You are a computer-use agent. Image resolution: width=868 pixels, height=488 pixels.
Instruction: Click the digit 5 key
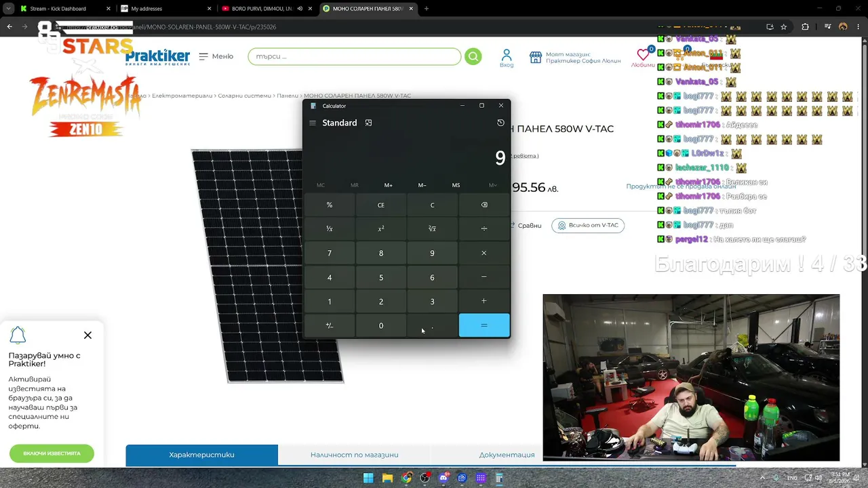pos(381,277)
